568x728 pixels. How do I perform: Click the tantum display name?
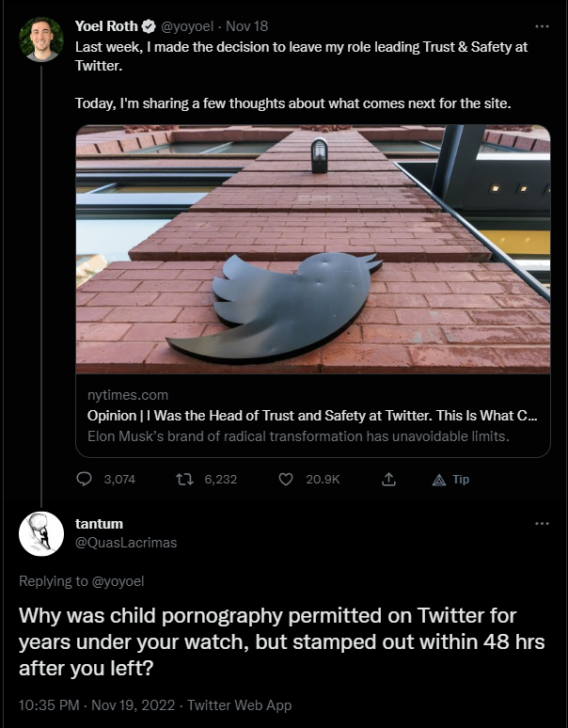click(99, 523)
